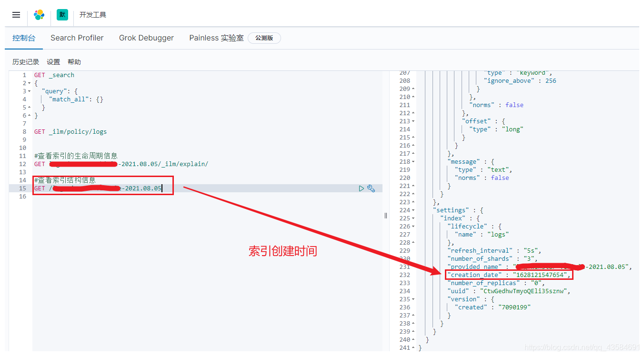Click the 开发工具 breadcrumb
644x356 pixels.
coord(93,15)
